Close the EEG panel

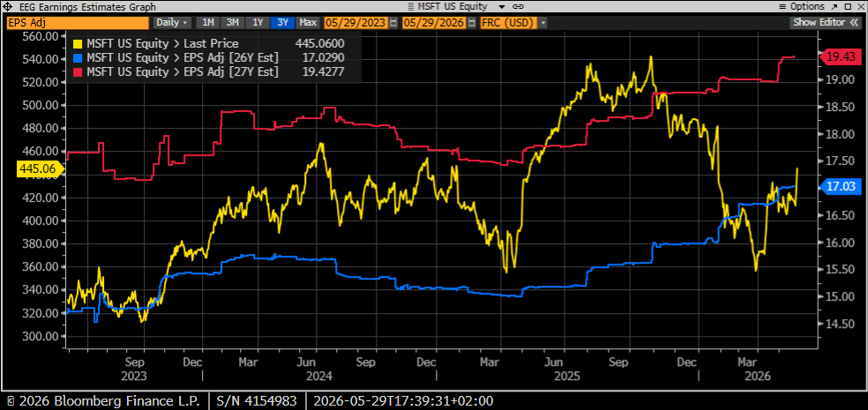pyautogui.click(x=860, y=7)
